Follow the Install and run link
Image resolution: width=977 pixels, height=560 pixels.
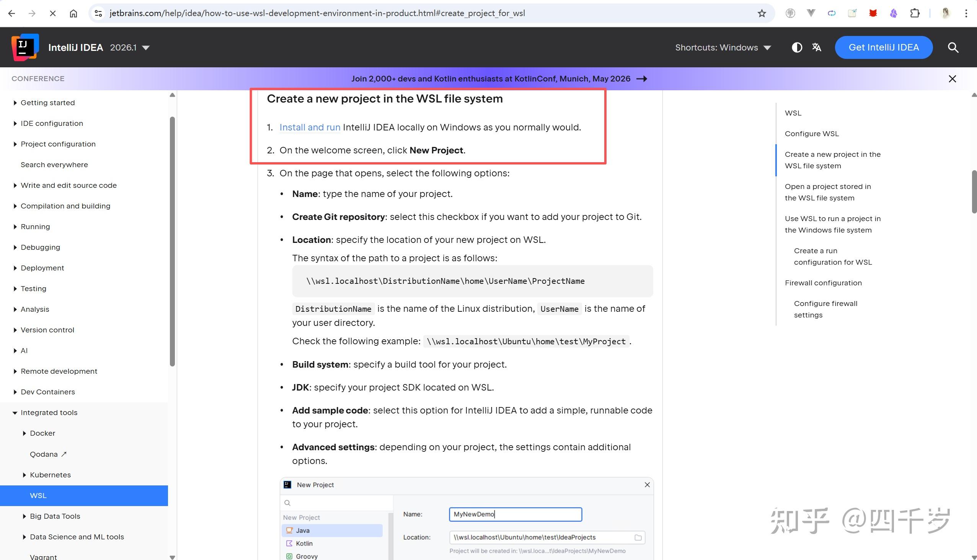tap(310, 127)
